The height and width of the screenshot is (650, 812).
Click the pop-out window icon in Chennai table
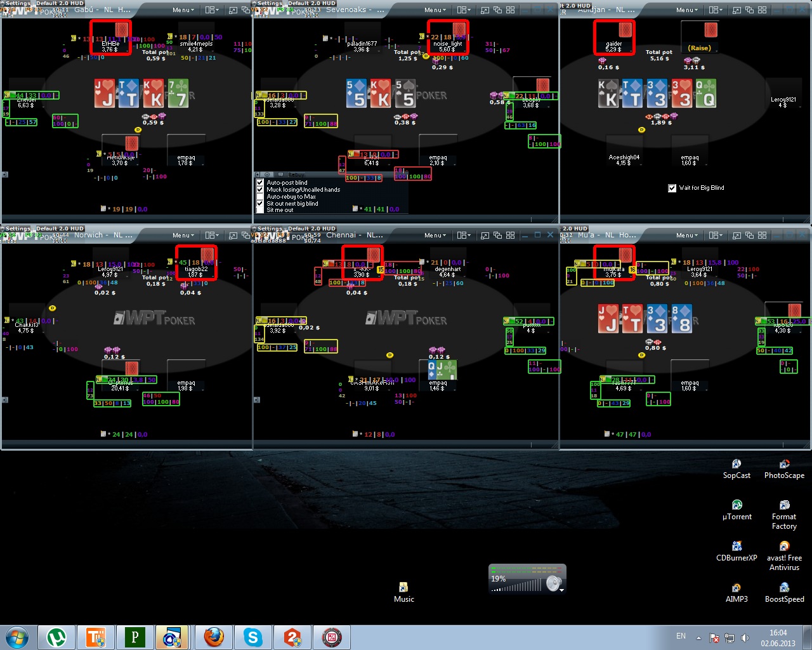pyautogui.click(x=485, y=235)
